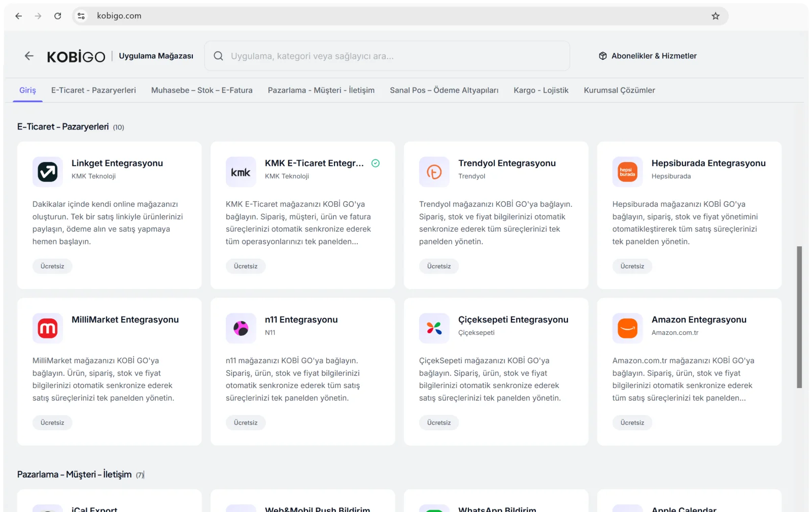Open the Kargo - Lojistik tab

(541, 90)
